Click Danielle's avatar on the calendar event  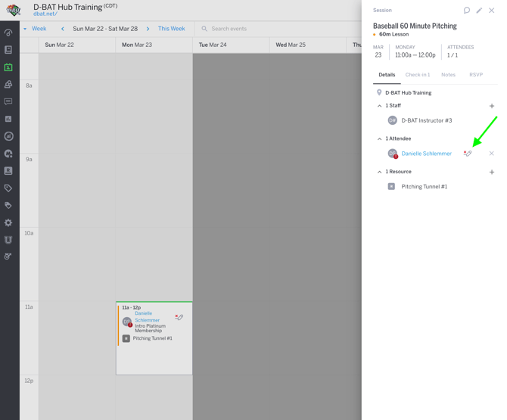tap(127, 322)
